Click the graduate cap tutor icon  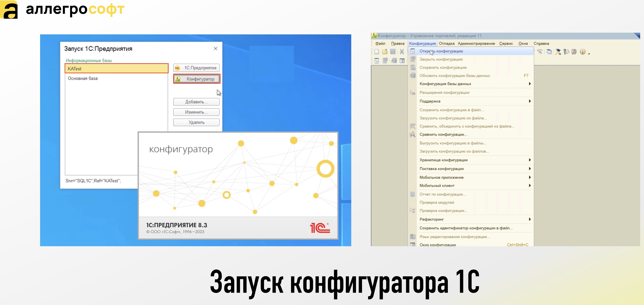[558, 52]
